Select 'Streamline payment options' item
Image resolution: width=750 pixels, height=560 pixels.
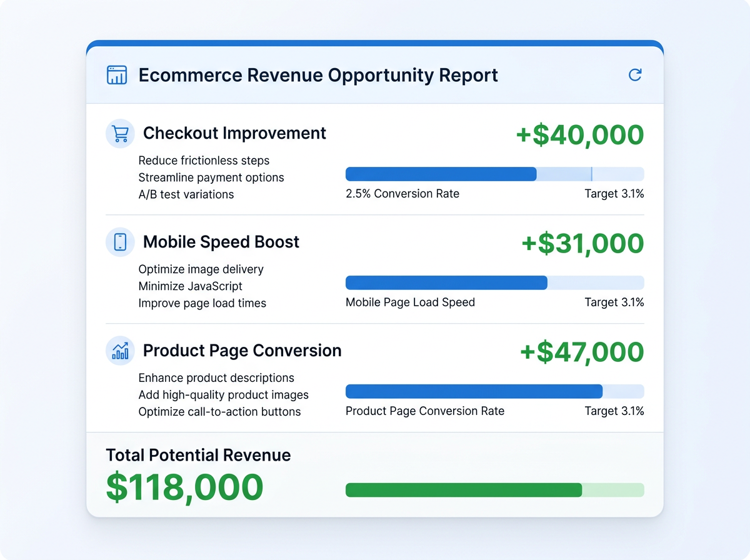[211, 177]
